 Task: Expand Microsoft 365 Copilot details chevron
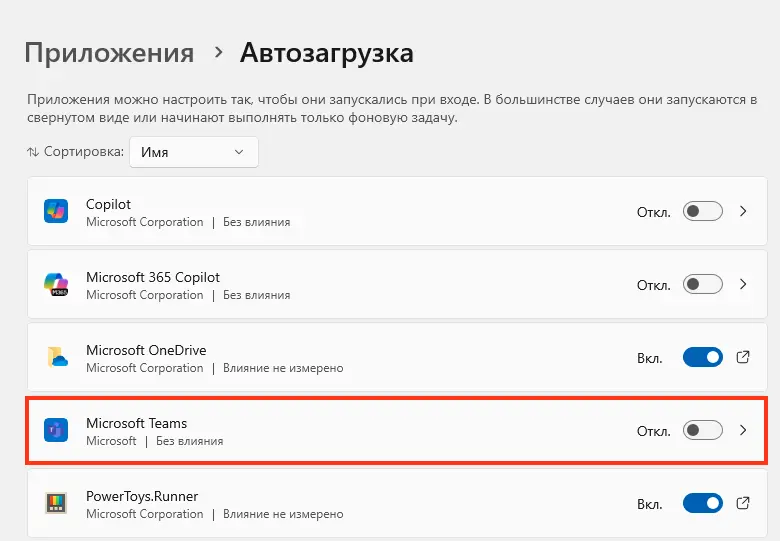(743, 284)
